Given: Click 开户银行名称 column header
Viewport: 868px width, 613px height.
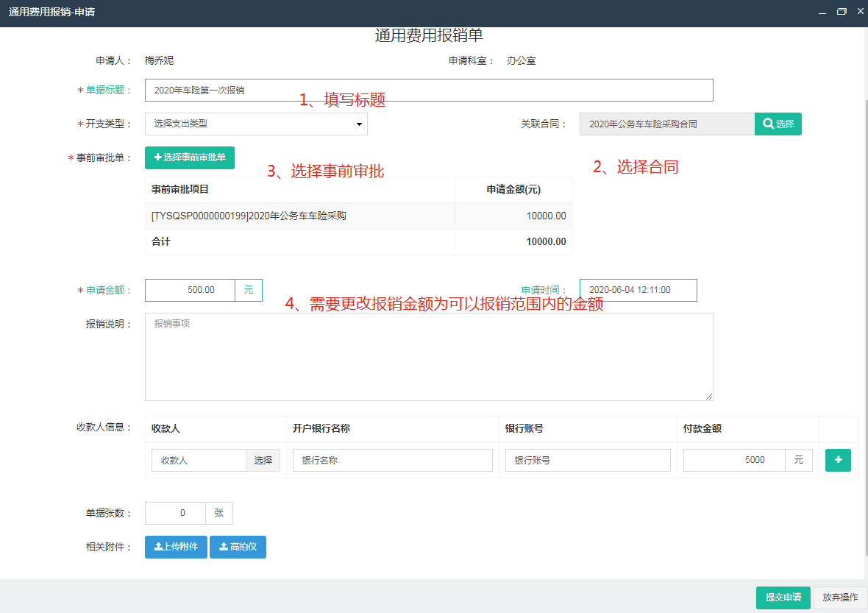Looking at the screenshot, I should tap(321, 428).
